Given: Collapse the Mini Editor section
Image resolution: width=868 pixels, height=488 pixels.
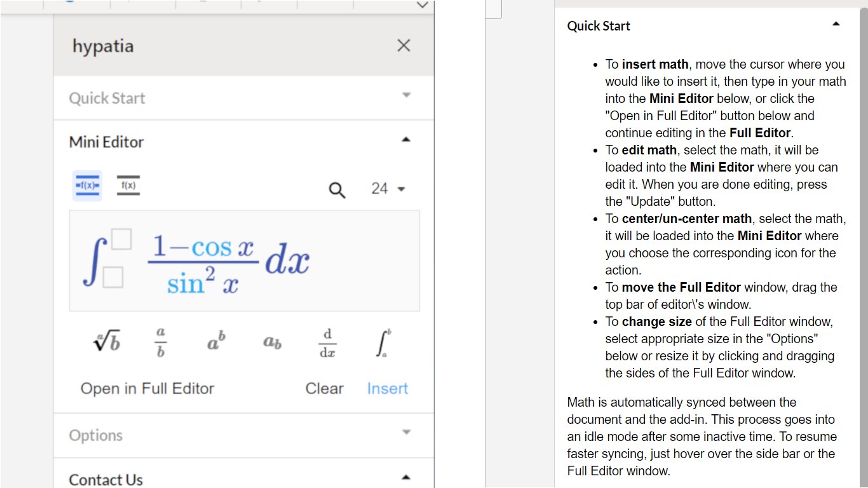Looking at the screenshot, I should click(x=244, y=142).
